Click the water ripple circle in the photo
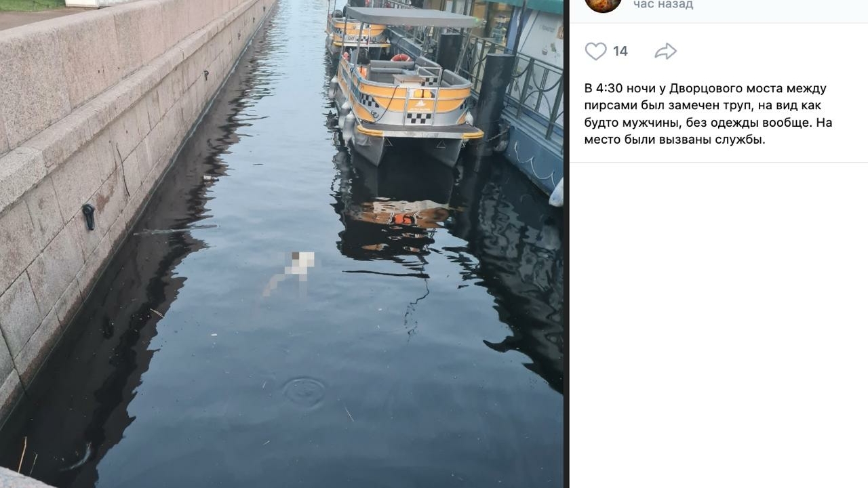The image size is (868, 488). (x=303, y=392)
